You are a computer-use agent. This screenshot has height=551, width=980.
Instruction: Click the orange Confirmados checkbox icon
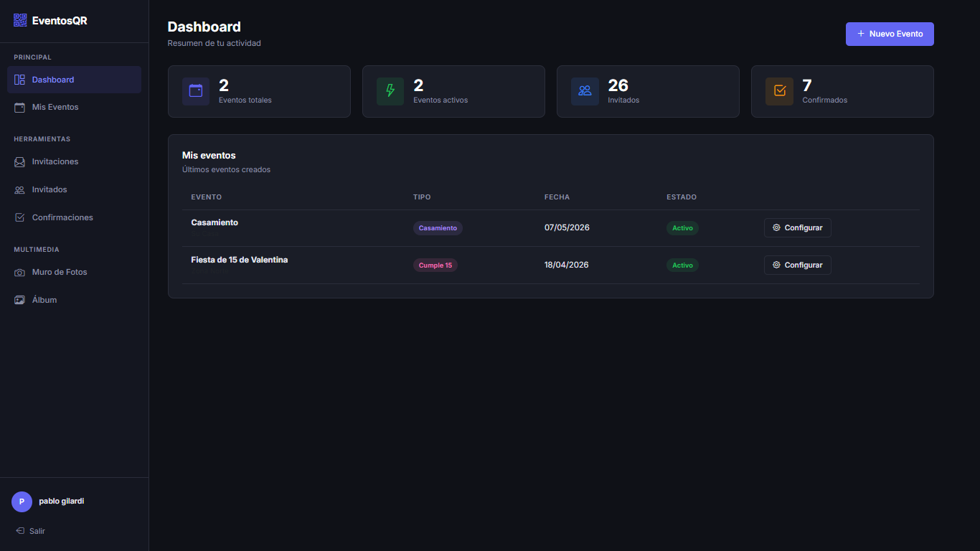[x=778, y=91]
